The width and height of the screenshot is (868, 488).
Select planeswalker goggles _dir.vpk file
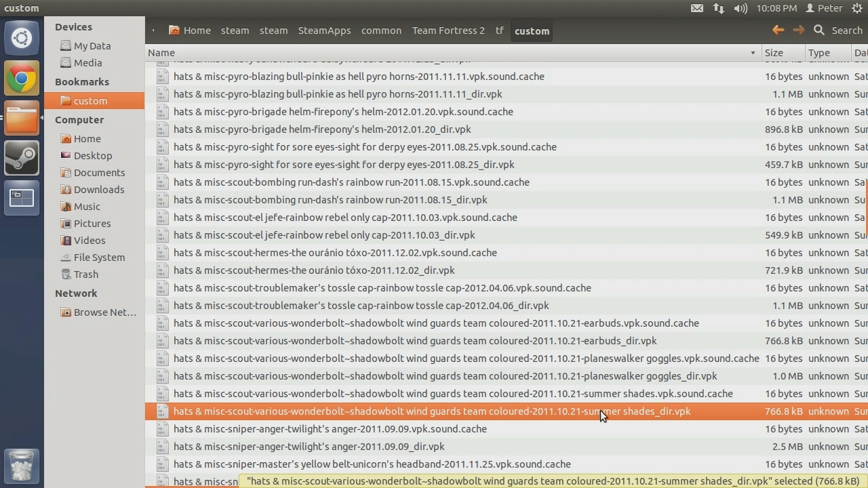click(x=446, y=376)
